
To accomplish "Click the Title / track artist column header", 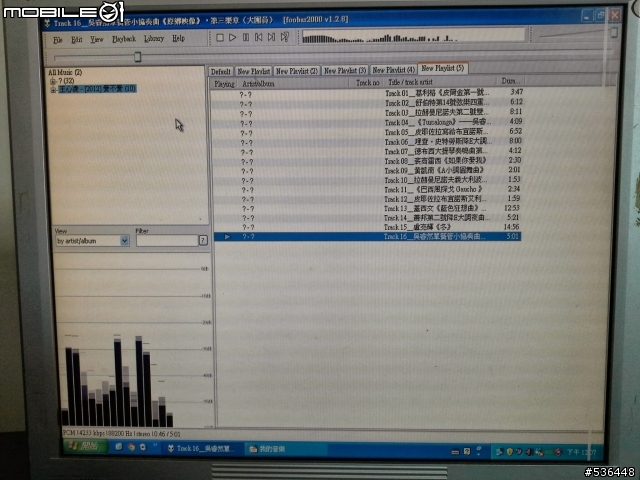I will (x=441, y=82).
